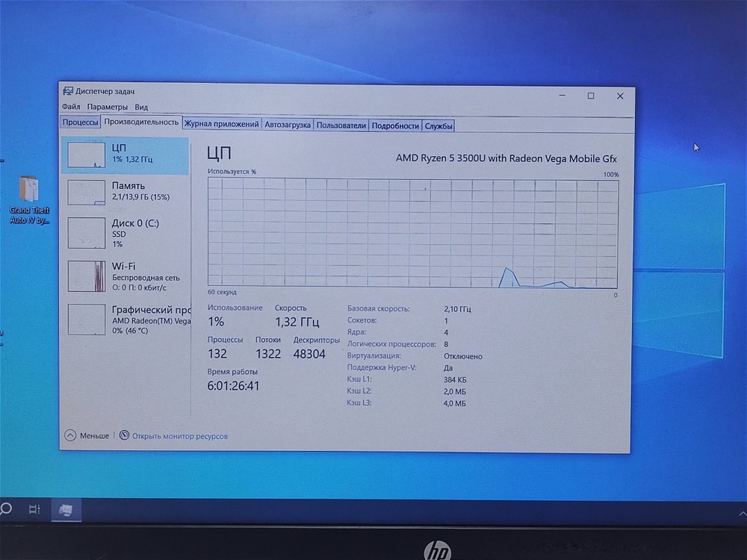Image resolution: width=747 pixels, height=560 pixels.
Task: Minimize the Диспетчер задач window
Action: 562,96
